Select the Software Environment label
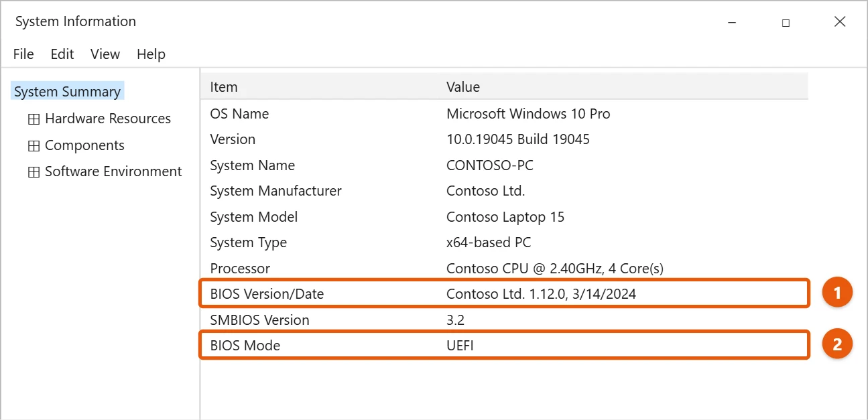The height and width of the screenshot is (420, 868). tap(113, 171)
